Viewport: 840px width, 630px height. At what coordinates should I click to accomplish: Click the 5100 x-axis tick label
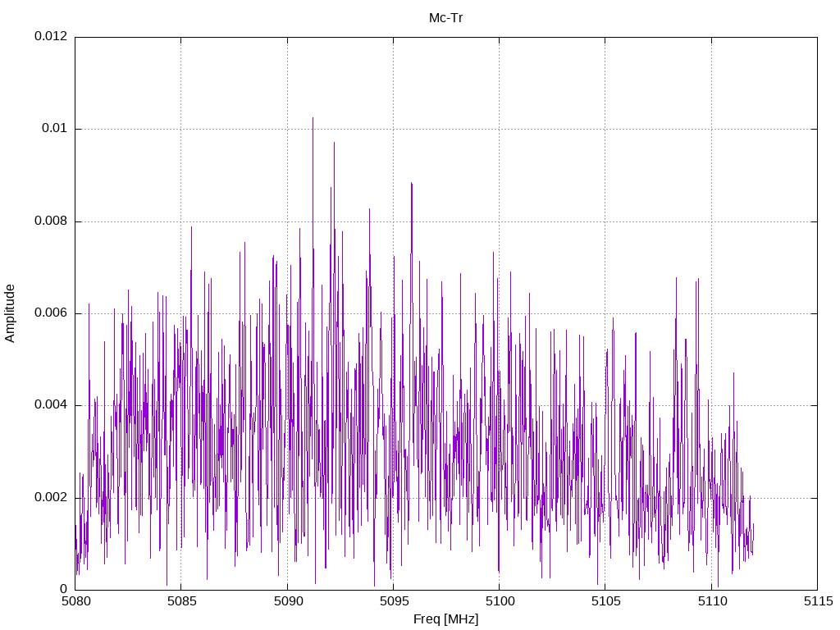[x=500, y=601]
